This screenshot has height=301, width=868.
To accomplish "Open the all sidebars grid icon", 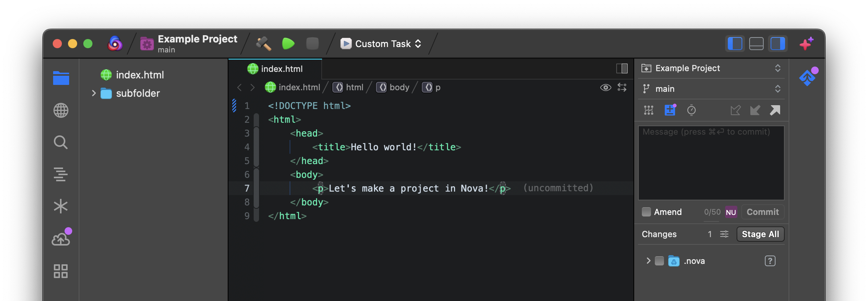I will (x=61, y=271).
